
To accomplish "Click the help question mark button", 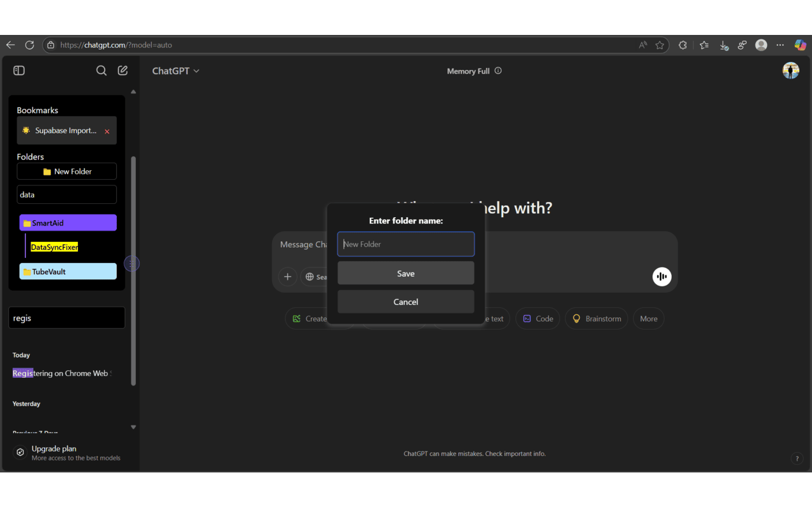I will click(797, 458).
